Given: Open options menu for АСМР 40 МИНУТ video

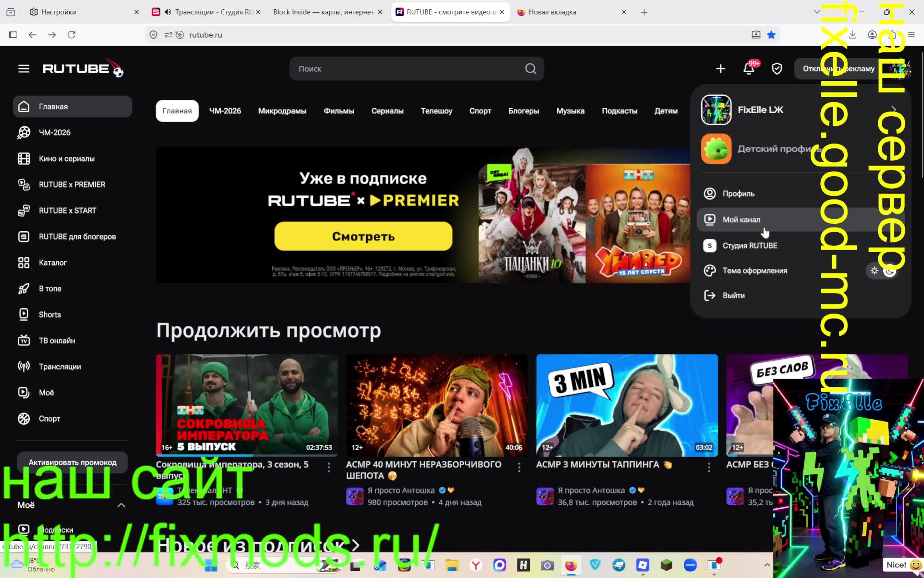Looking at the screenshot, I should (519, 467).
